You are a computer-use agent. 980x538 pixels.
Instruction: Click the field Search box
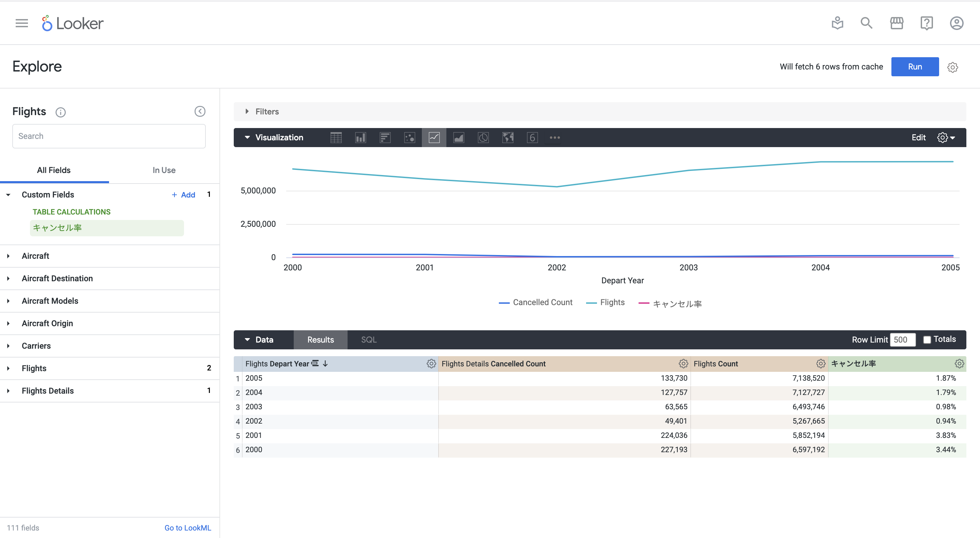click(109, 136)
